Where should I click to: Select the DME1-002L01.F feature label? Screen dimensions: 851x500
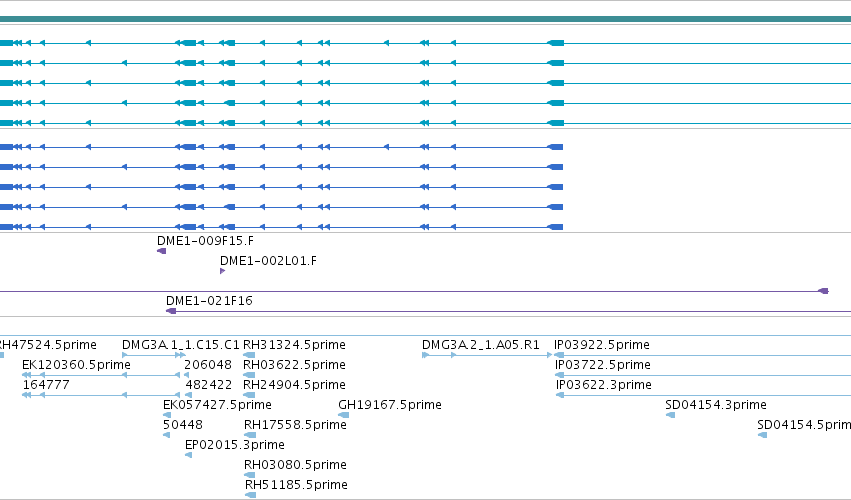pos(268,261)
